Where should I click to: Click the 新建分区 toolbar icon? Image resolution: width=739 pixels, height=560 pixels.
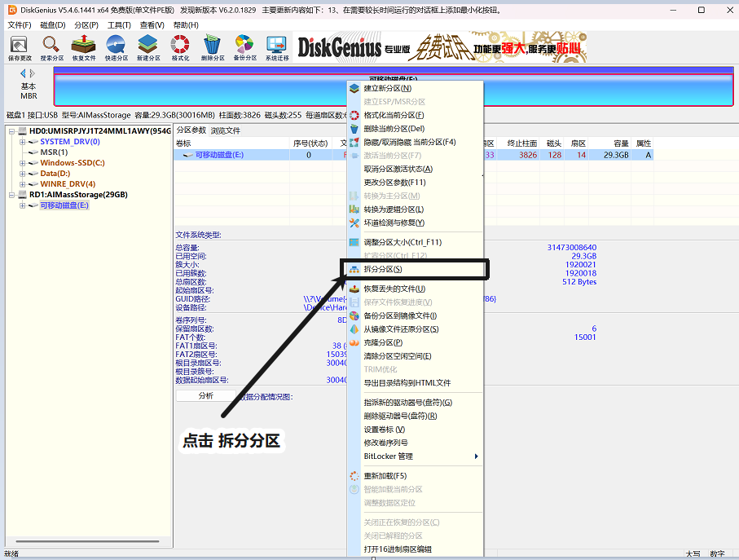[148, 47]
